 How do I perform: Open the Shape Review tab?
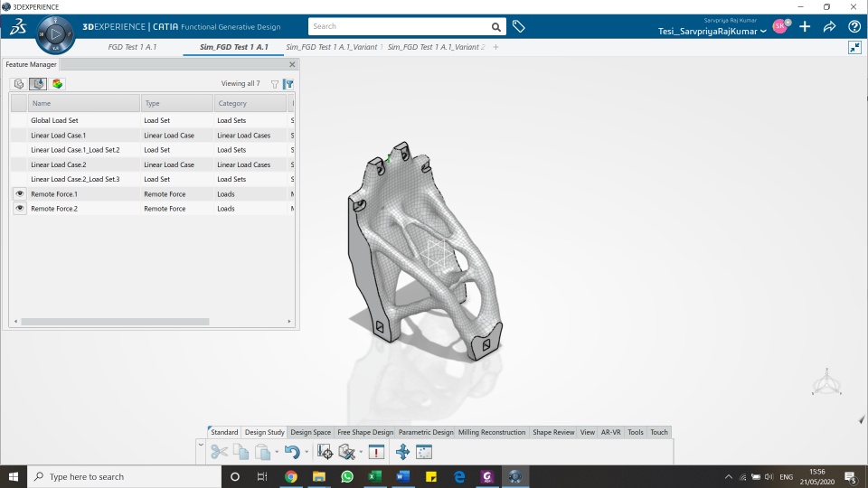click(553, 432)
